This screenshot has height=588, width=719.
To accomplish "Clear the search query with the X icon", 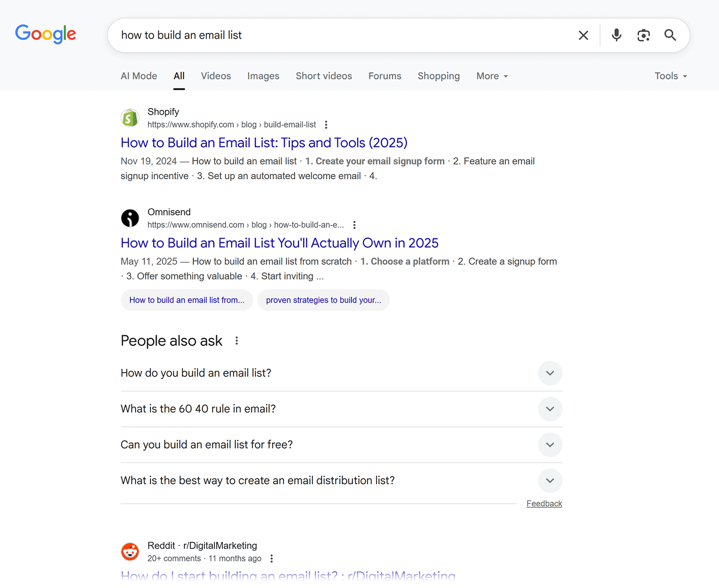I will click(x=583, y=35).
